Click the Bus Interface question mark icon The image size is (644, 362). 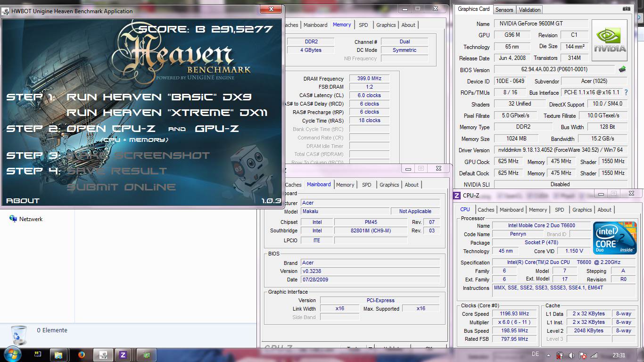click(x=626, y=93)
